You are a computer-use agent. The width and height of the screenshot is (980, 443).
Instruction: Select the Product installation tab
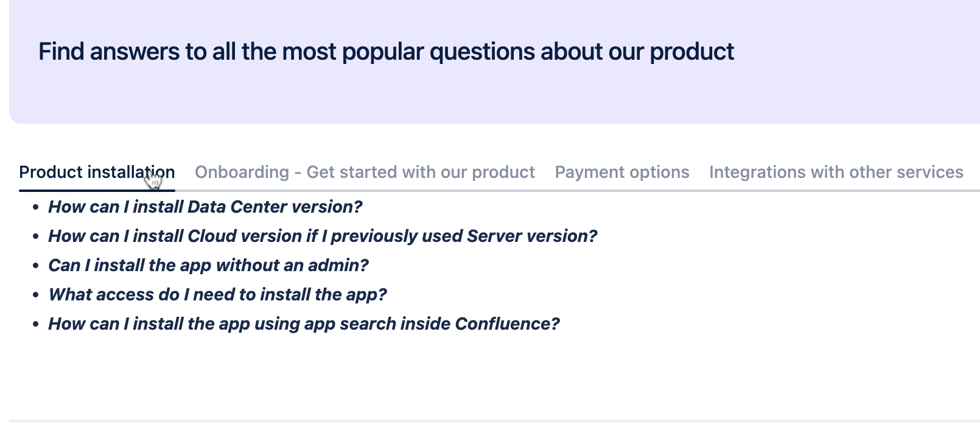[97, 172]
